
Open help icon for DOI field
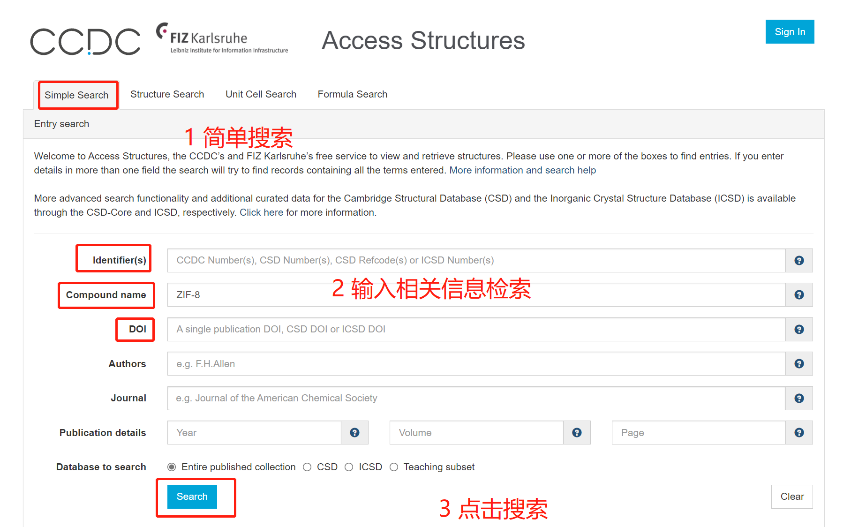(x=799, y=329)
